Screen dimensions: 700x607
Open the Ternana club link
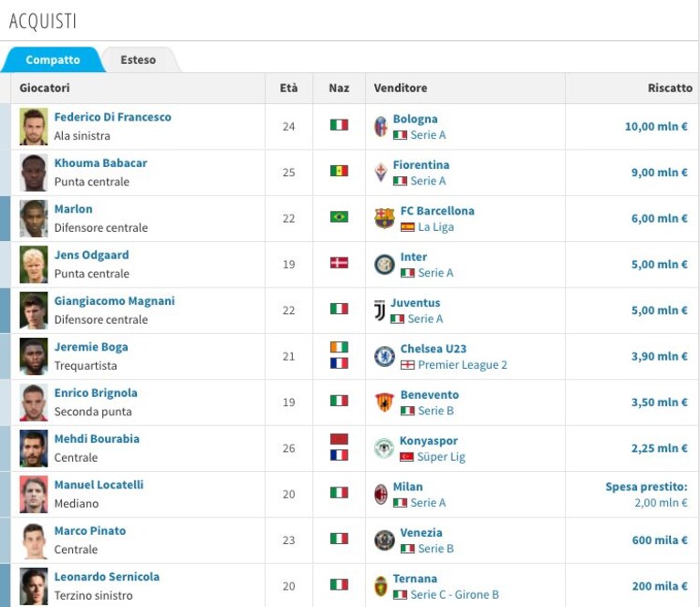414,579
